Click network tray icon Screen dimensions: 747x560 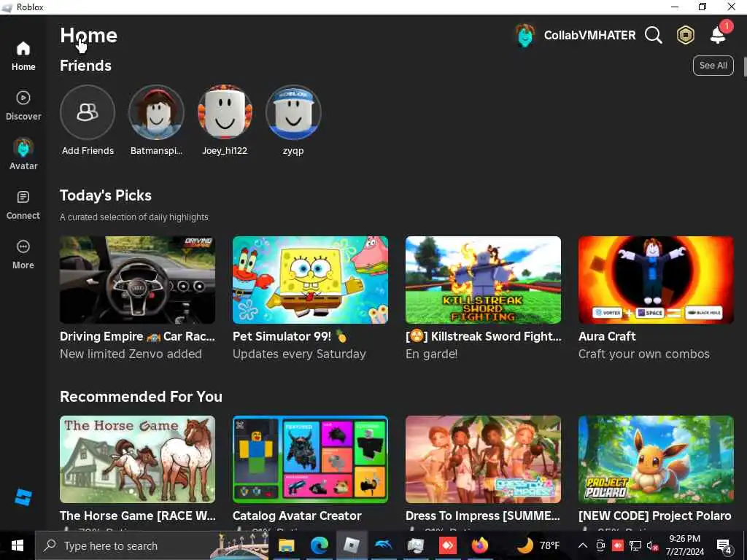[635, 545]
